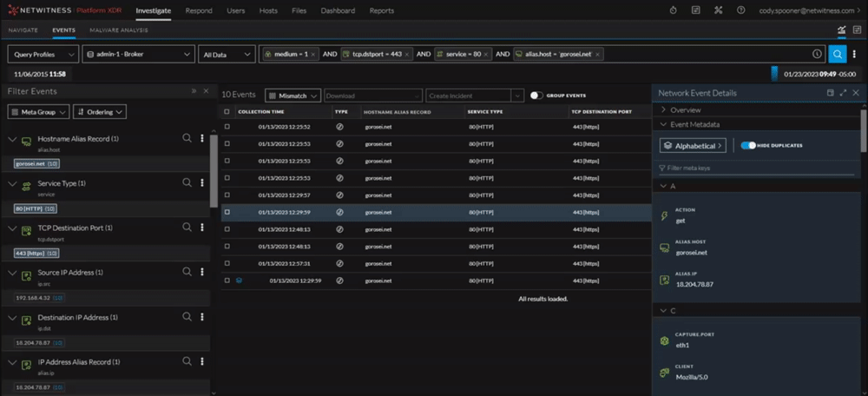This screenshot has width=868, height=396.
Task: Close the Filter Events panel
Action: pyautogui.click(x=206, y=91)
